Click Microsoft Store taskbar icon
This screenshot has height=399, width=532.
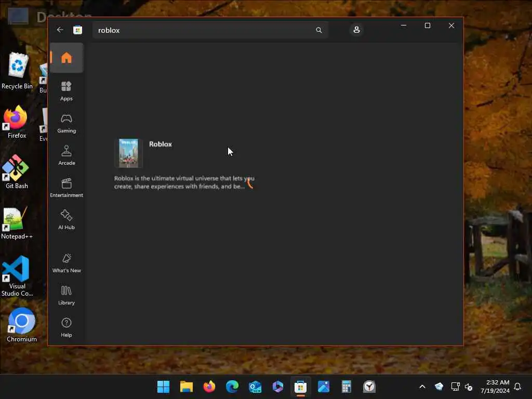pos(301,387)
